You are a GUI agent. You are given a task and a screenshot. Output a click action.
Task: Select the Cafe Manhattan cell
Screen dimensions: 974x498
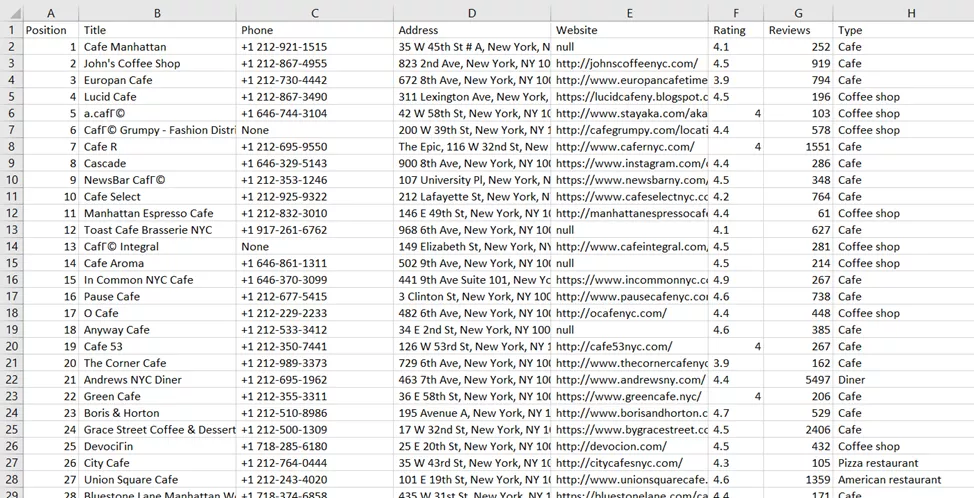[157, 47]
